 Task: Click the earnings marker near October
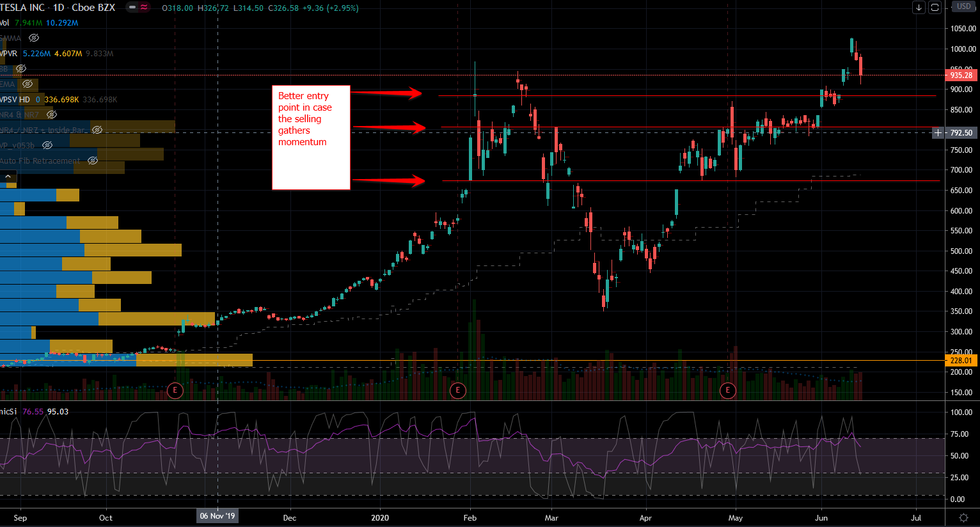[175, 390]
